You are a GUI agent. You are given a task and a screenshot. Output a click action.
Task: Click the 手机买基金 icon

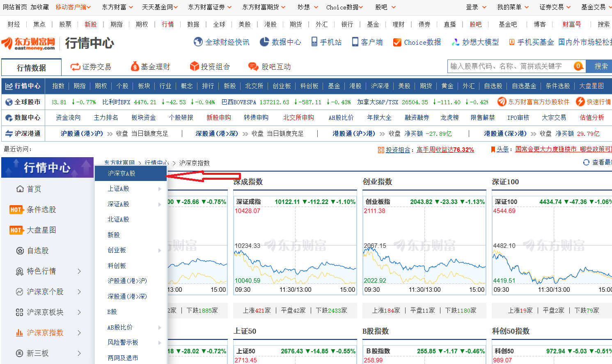[512, 42]
